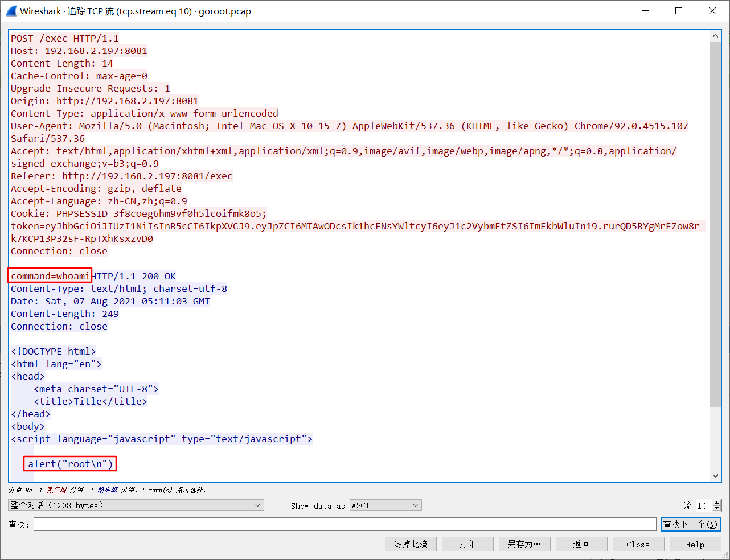Minimize the Wireshark follow stream window
730x560 pixels.
(646, 11)
